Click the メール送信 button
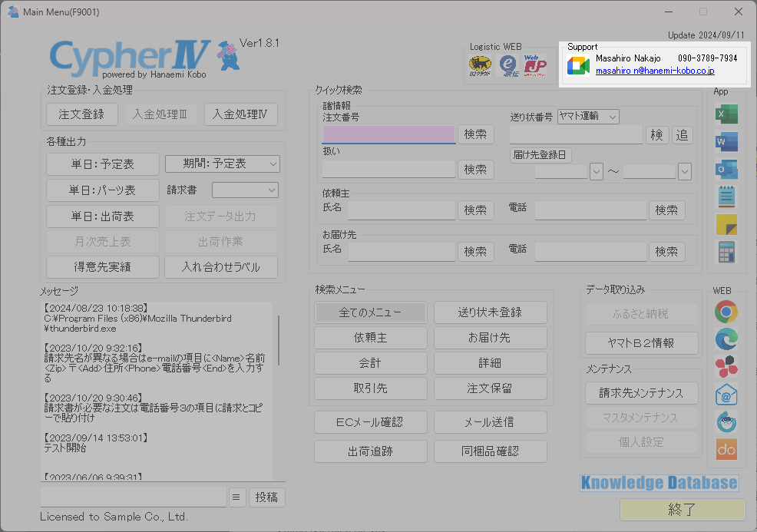Viewport: 757px width, 532px height. tap(490, 422)
